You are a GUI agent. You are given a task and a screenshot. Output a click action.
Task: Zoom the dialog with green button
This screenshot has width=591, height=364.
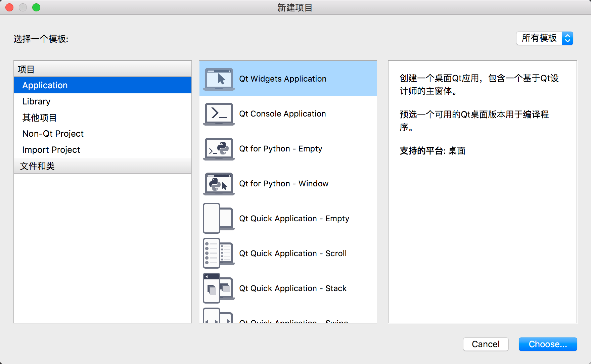36,7
